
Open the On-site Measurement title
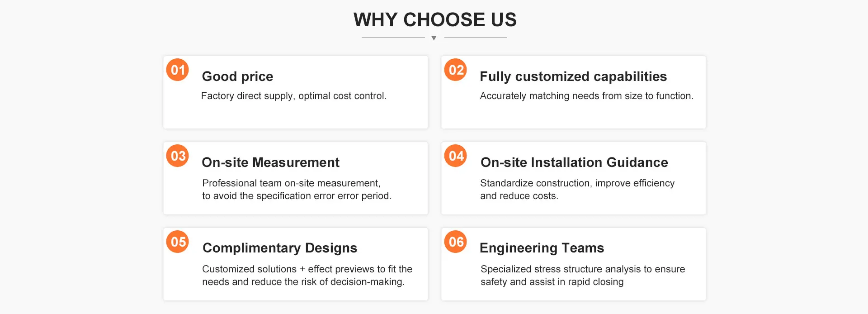click(x=270, y=162)
